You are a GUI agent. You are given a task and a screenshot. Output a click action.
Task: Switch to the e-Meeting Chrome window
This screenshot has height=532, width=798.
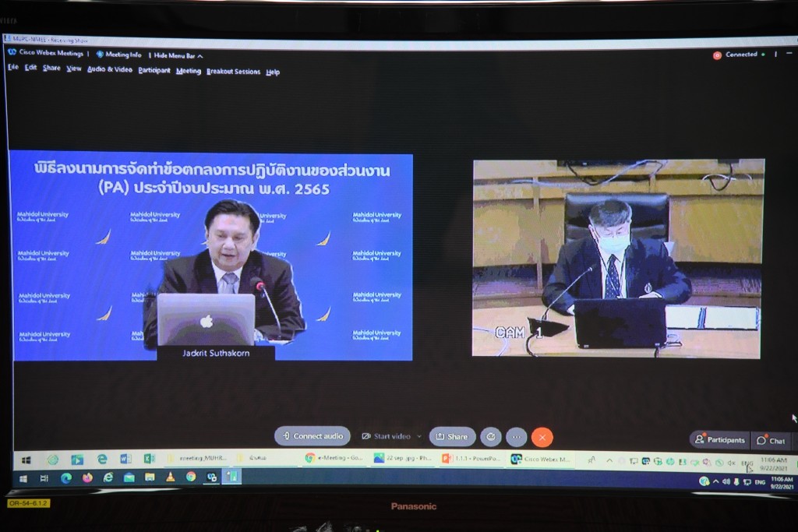(x=334, y=458)
